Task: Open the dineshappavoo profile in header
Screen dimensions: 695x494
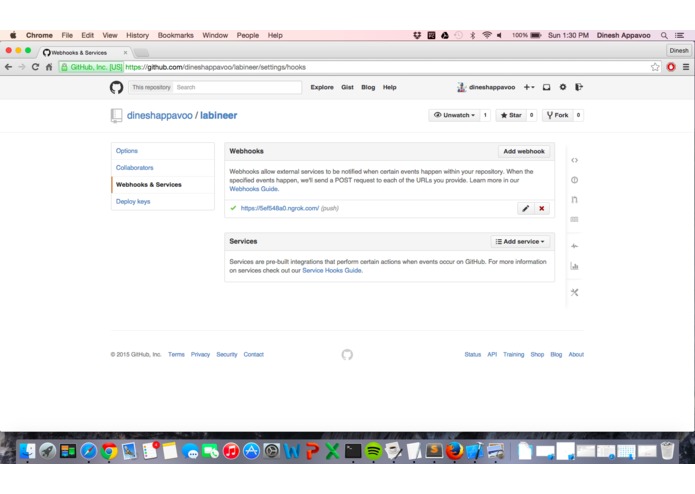Action: 486,87
